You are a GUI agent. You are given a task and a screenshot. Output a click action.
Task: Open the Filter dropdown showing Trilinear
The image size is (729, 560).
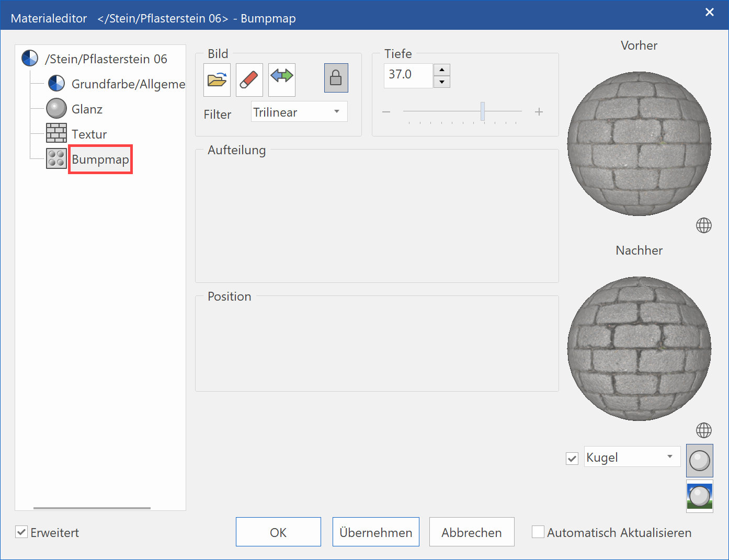[x=299, y=111]
